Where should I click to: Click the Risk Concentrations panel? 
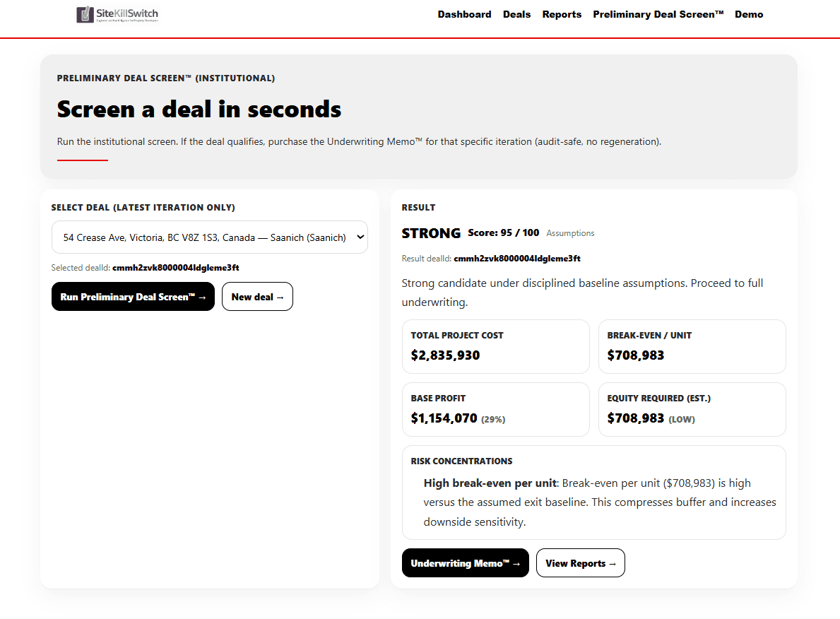(x=593, y=492)
